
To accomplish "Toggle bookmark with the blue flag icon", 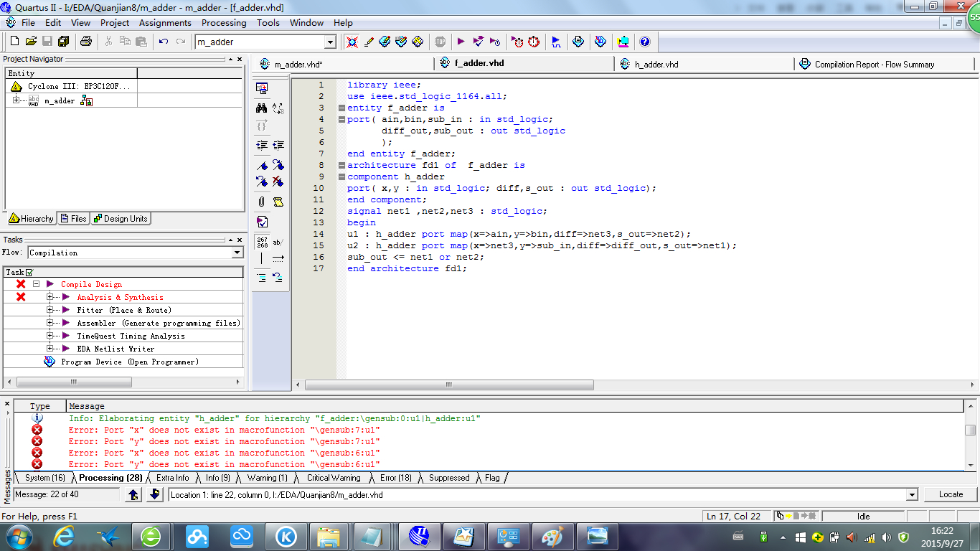I will click(262, 165).
